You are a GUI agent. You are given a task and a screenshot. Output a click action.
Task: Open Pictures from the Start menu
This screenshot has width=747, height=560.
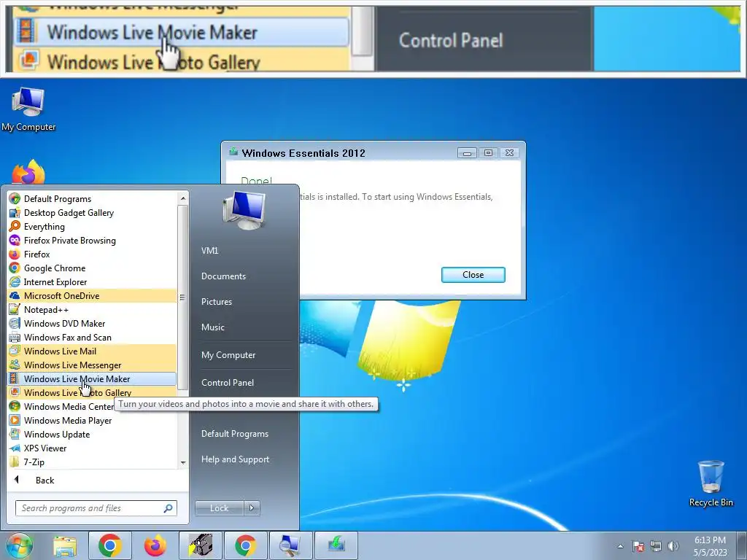216,302
